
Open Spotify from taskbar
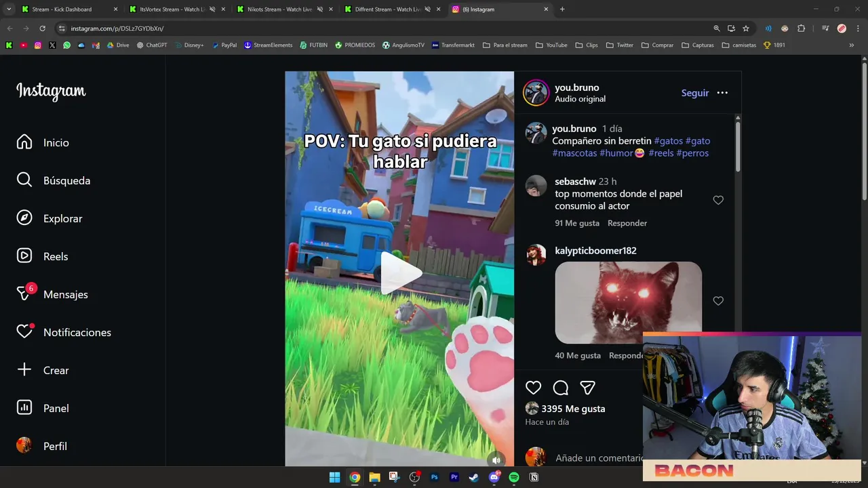click(x=513, y=477)
